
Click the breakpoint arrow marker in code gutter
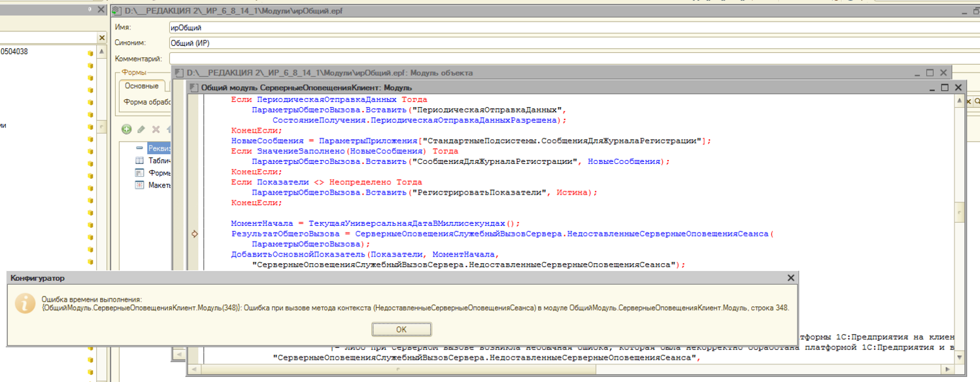pyautogui.click(x=194, y=234)
